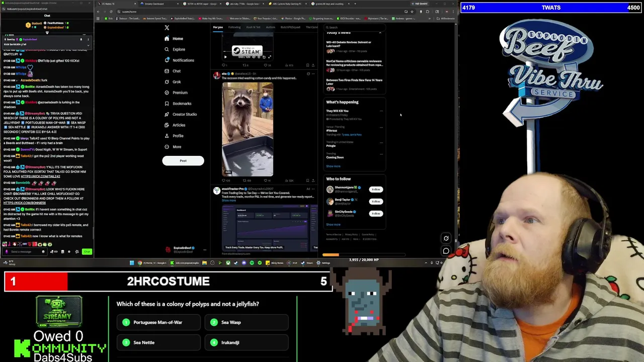The width and height of the screenshot is (644, 362).
Task: Open the #Verzuz trending topic
Action: (x=332, y=131)
